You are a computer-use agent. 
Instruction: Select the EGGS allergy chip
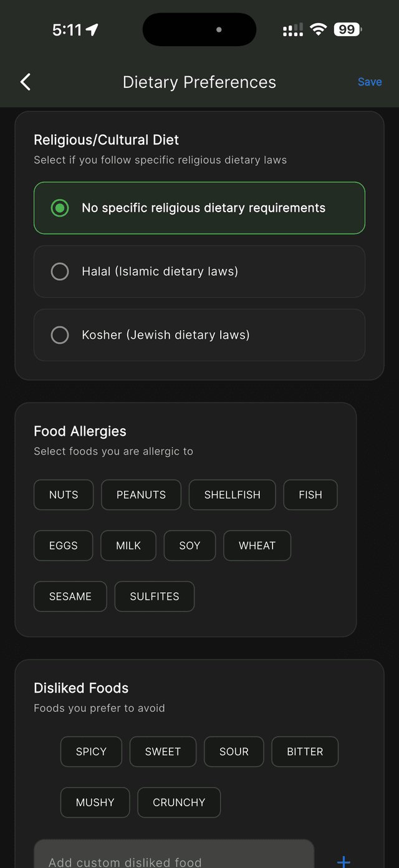click(64, 545)
